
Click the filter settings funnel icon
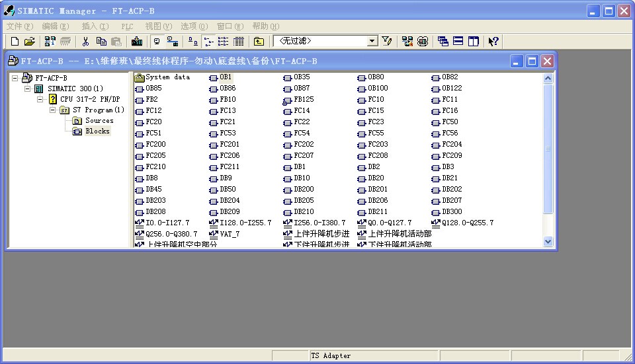coord(387,41)
